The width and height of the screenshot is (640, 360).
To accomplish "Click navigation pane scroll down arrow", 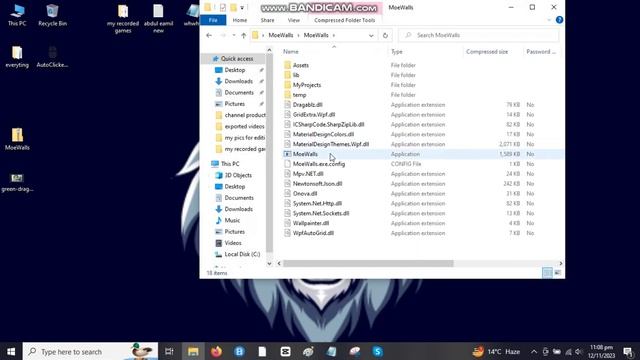I will coord(269,264).
